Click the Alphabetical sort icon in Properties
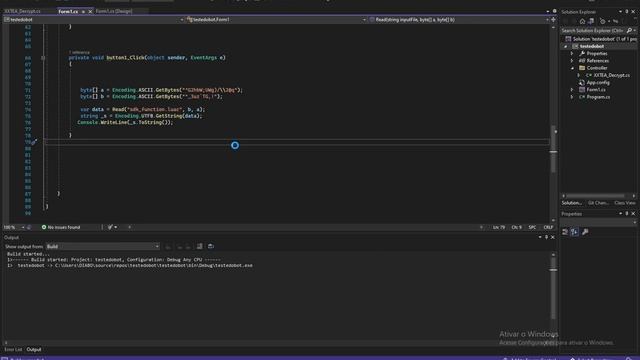The height and width of the screenshot is (360, 640). (574, 232)
